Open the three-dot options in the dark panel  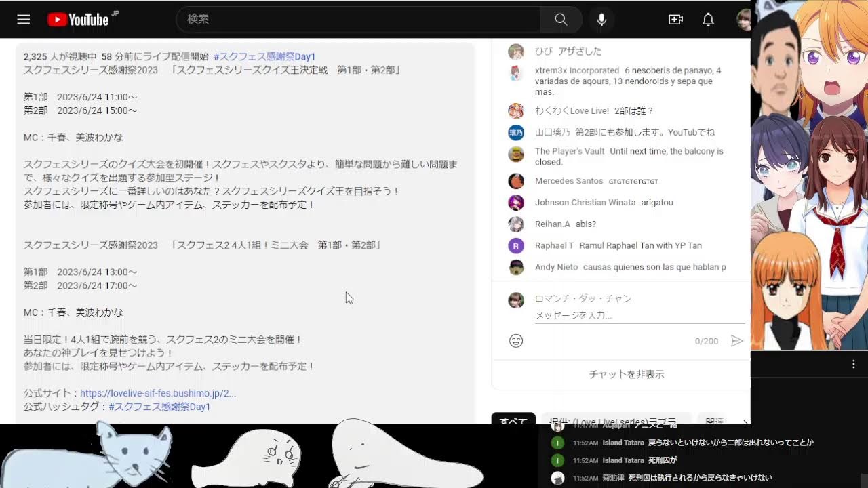[x=853, y=364]
